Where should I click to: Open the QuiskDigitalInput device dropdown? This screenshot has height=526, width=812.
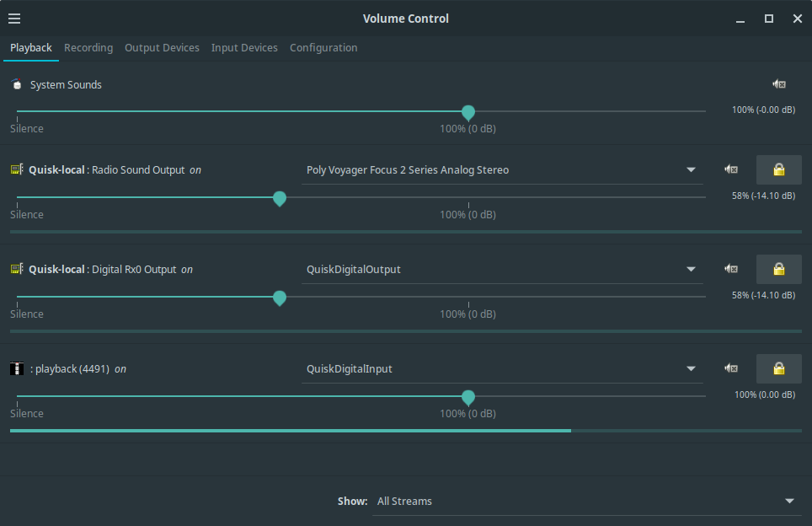pyautogui.click(x=501, y=369)
